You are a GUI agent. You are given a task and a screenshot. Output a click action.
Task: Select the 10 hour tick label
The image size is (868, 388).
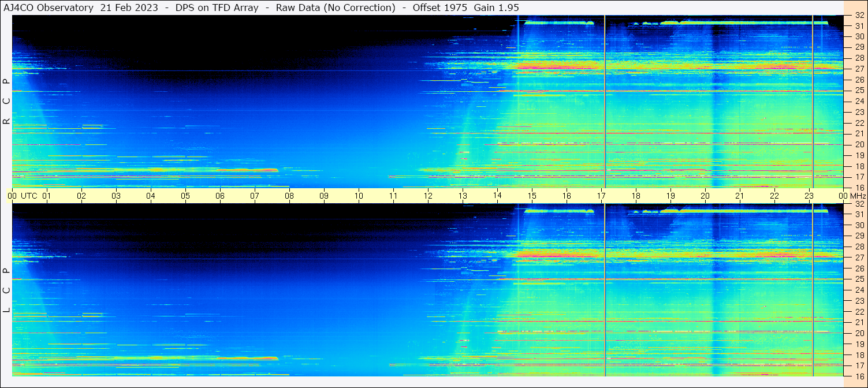pyautogui.click(x=359, y=196)
